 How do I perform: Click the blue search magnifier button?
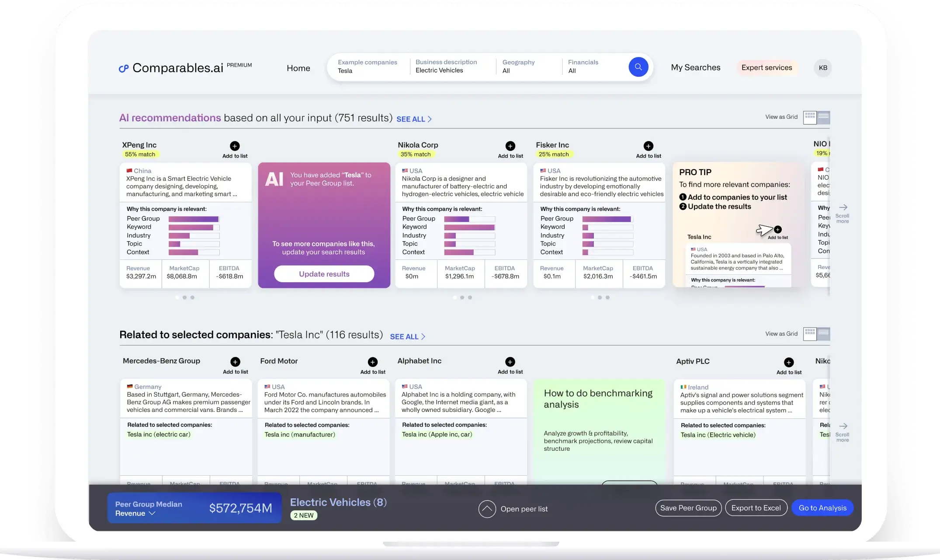(x=638, y=67)
